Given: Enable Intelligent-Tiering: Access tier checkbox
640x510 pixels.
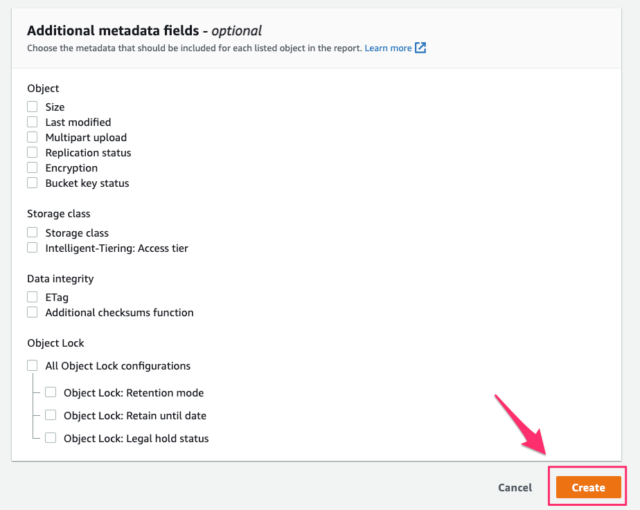Looking at the screenshot, I should click(32, 248).
